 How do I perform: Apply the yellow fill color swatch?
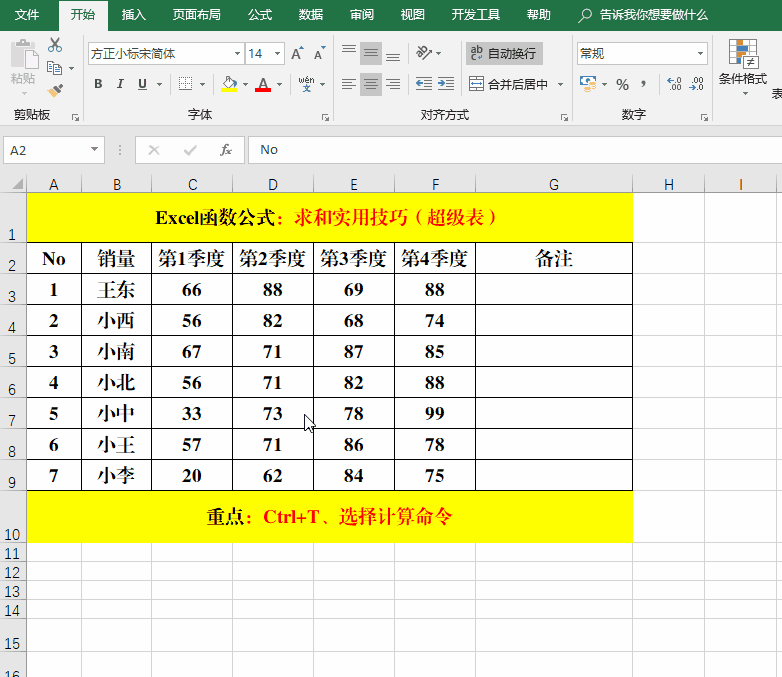coord(229,85)
